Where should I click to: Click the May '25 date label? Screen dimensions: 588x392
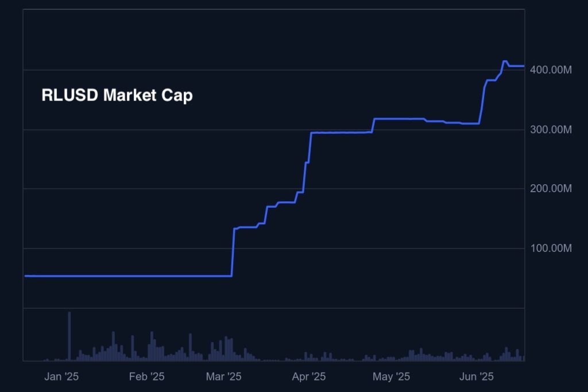pos(391,377)
